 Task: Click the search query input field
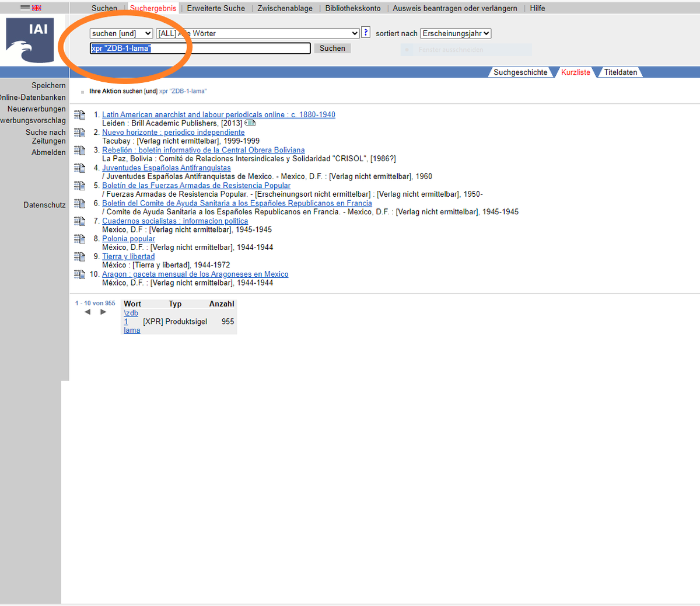coord(200,48)
